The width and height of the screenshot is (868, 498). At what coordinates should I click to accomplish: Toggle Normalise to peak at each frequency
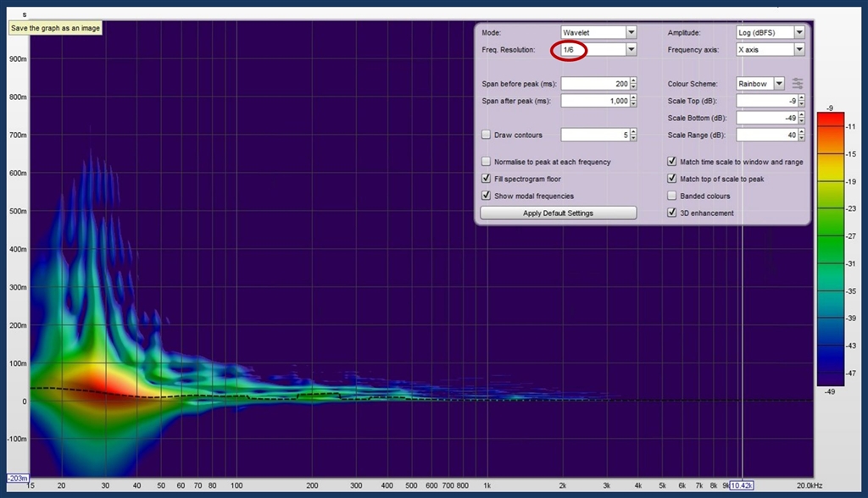coord(486,162)
